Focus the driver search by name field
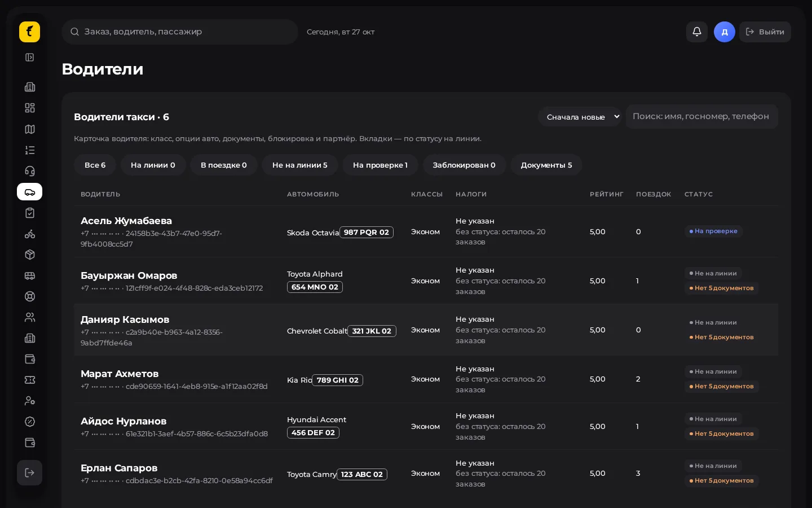The width and height of the screenshot is (812, 508). tap(702, 116)
